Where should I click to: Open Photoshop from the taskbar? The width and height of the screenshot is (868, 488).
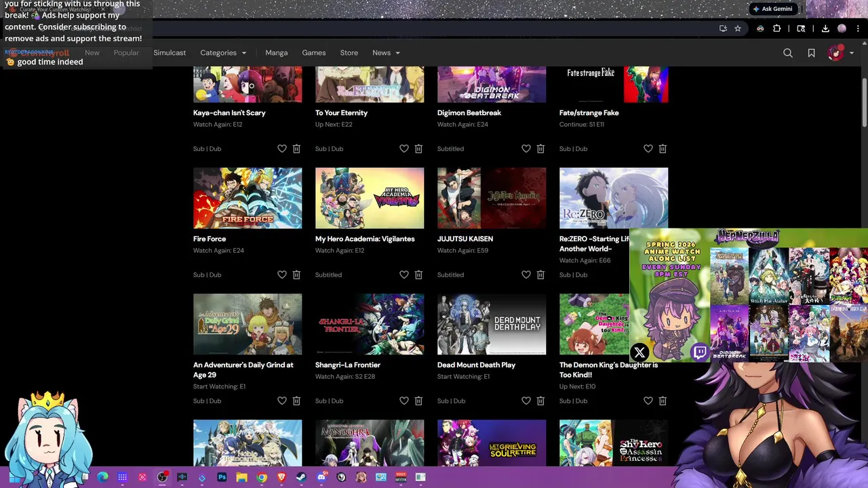coord(222,477)
